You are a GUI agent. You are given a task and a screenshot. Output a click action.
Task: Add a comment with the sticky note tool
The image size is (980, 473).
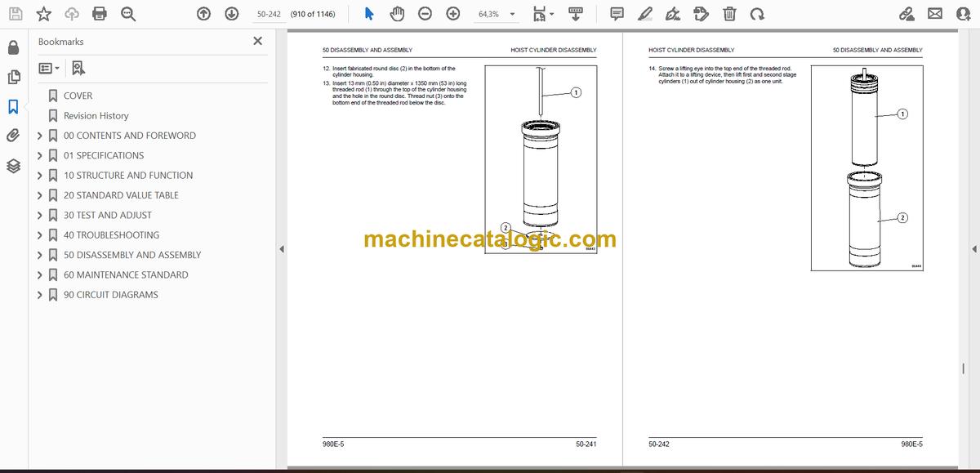point(617,14)
